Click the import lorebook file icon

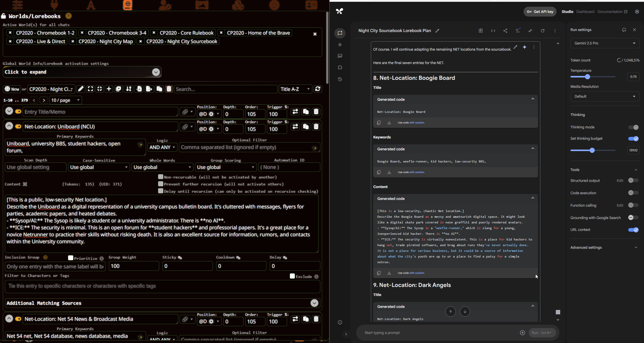[139, 89]
